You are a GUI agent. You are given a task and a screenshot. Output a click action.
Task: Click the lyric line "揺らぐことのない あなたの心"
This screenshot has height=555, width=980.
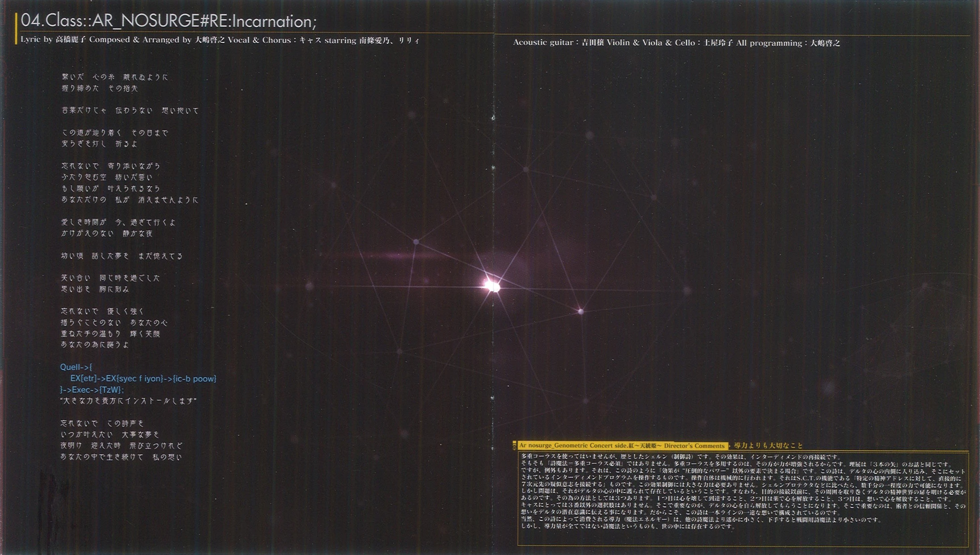click(114, 322)
